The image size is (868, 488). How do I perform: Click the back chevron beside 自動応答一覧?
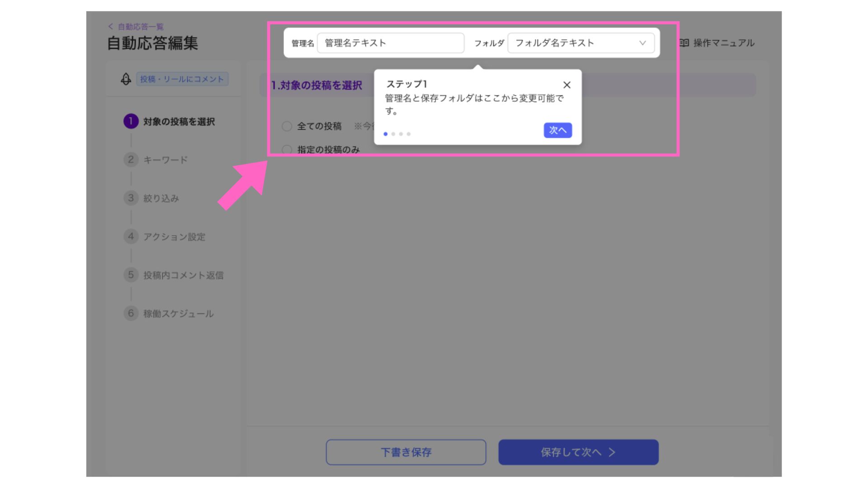111,27
